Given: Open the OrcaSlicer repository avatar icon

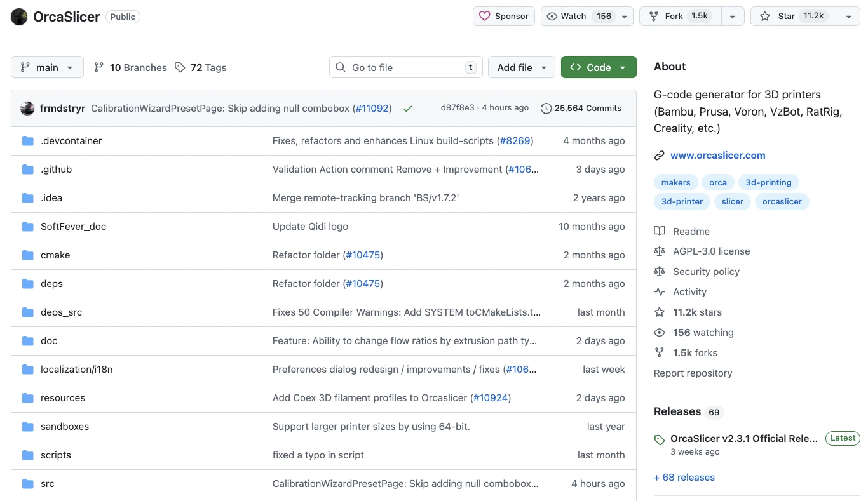Looking at the screenshot, I should (18, 17).
